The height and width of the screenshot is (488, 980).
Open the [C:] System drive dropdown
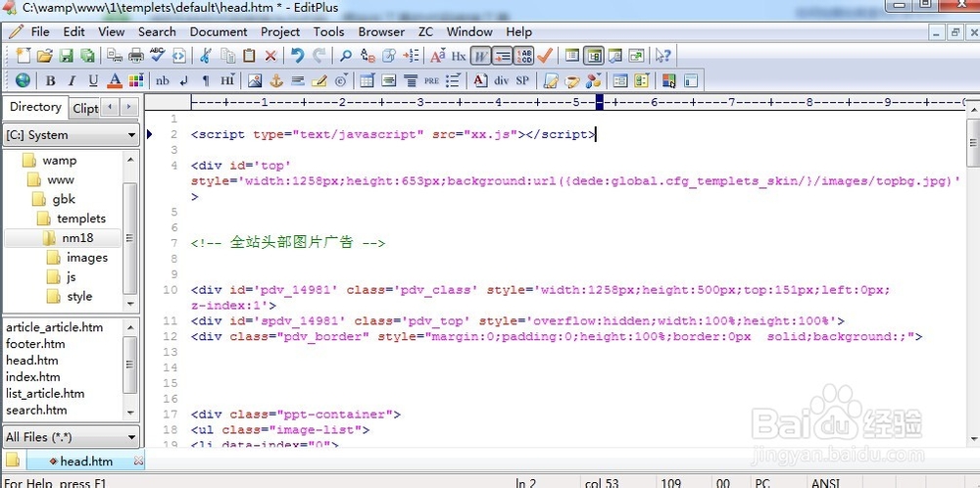[71, 135]
